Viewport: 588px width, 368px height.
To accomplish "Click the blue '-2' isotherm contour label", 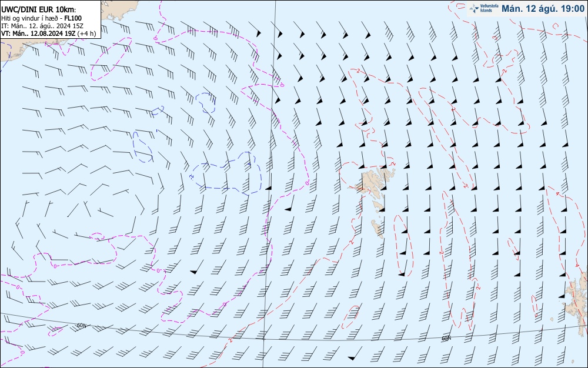I will click(192, 176).
